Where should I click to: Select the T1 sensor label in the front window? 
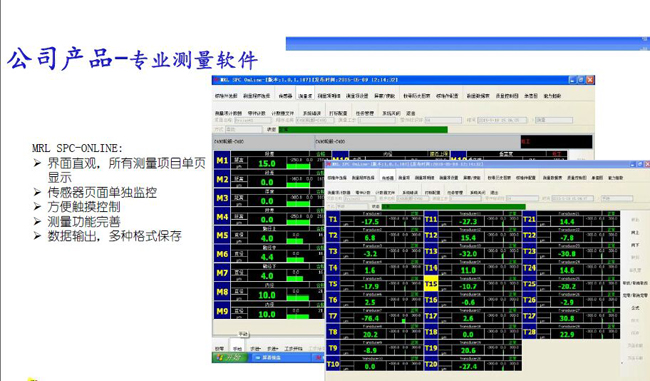tap(333, 219)
